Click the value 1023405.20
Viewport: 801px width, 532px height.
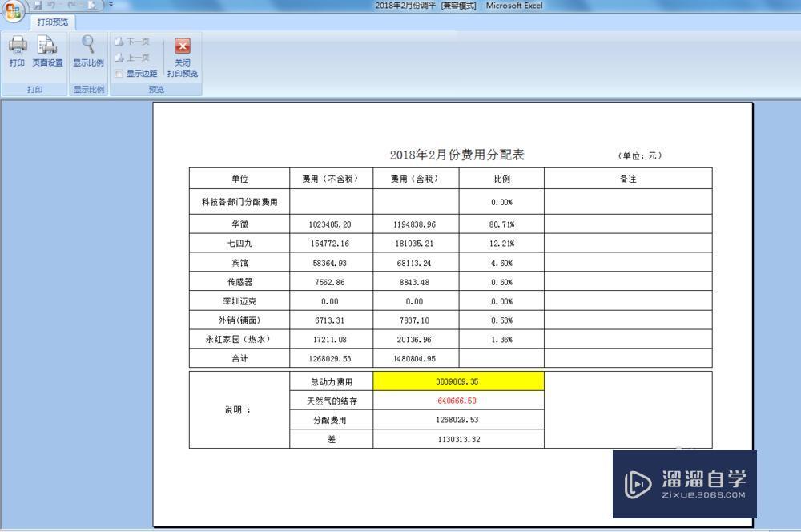point(330,224)
